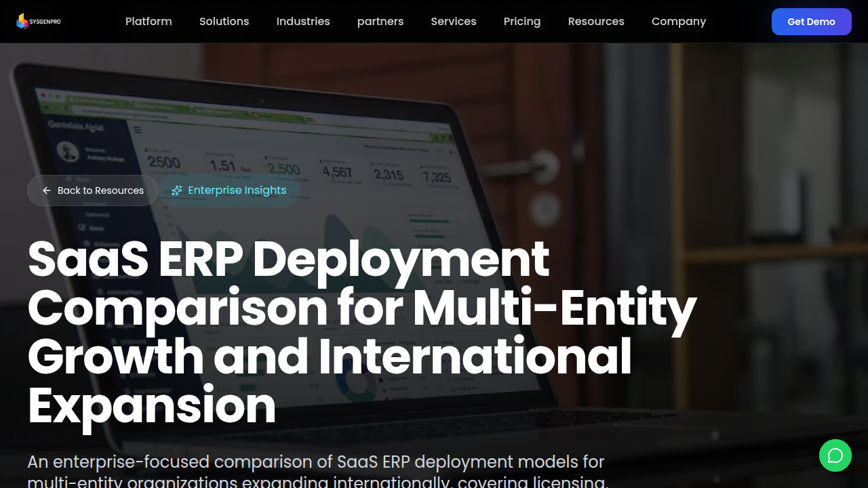Screen dimensions: 868x488
Task: Click the enterprise-focused comparison subtitle text
Action: (319, 471)
